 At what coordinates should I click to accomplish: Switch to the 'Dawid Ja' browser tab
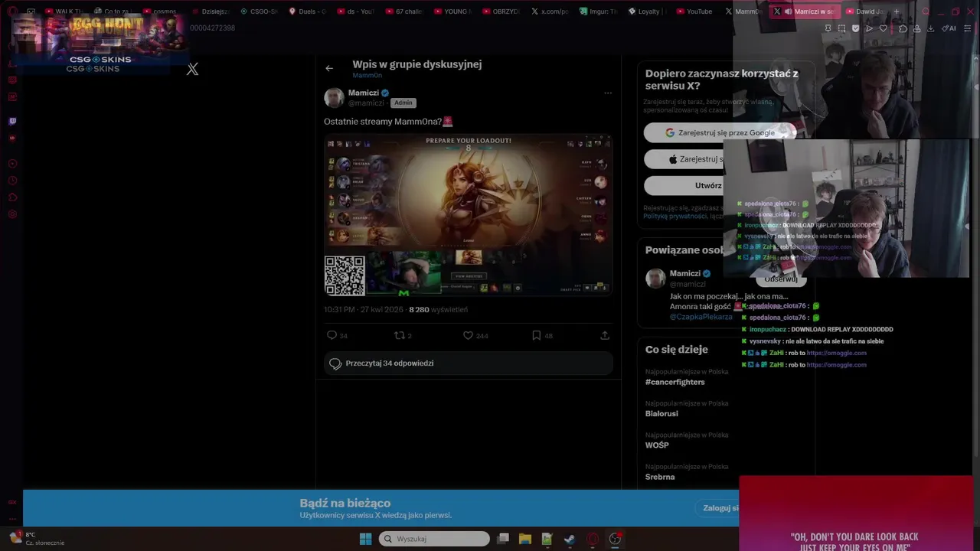[864, 11]
